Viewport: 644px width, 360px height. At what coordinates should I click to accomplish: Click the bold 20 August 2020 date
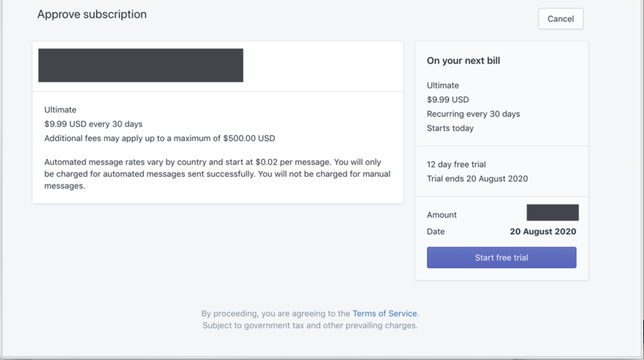coord(543,231)
